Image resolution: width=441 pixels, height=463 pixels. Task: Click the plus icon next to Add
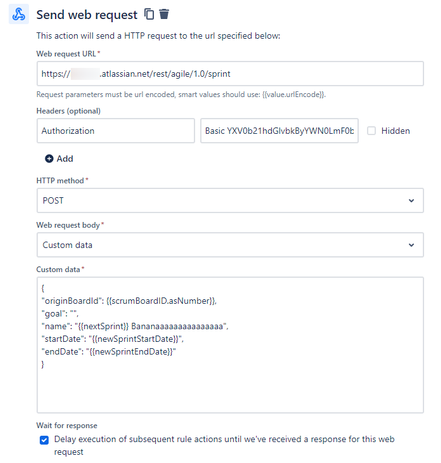point(49,159)
